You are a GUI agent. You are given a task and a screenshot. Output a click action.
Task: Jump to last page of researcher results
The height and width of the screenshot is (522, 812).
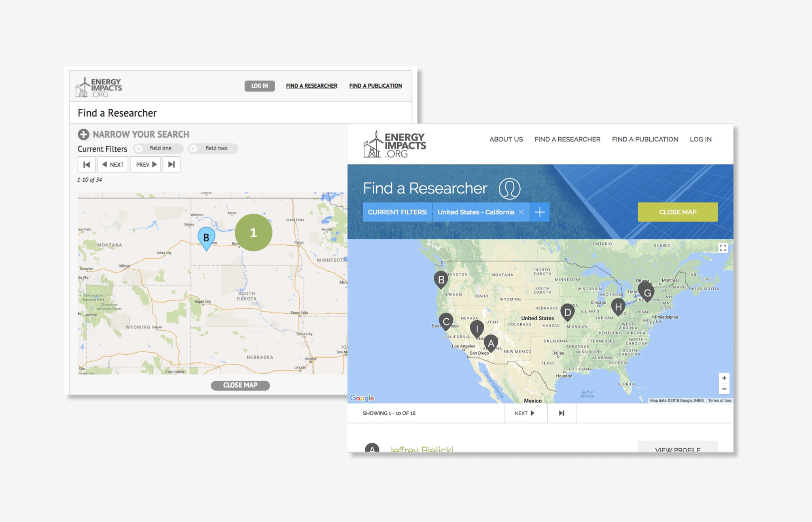point(562,413)
